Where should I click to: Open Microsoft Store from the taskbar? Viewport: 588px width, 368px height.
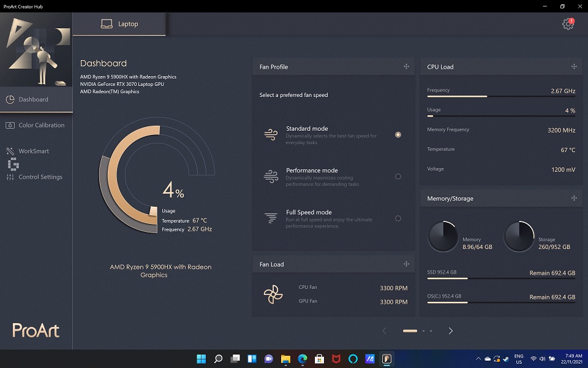click(x=320, y=359)
